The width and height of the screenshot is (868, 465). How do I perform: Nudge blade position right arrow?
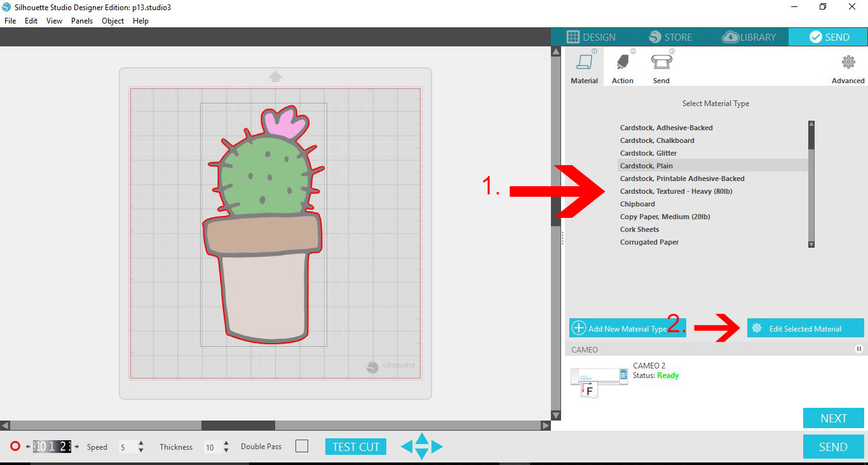coord(437,447)
